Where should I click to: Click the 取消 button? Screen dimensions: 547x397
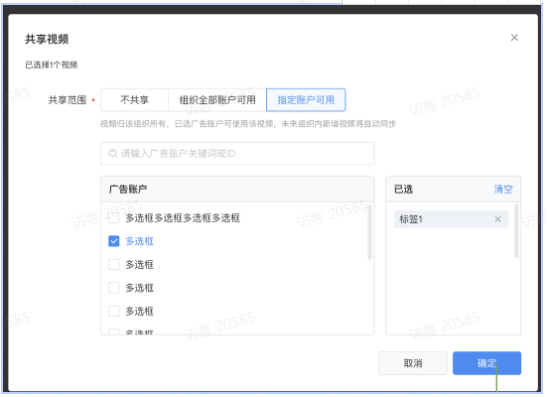tap(413, 363)
